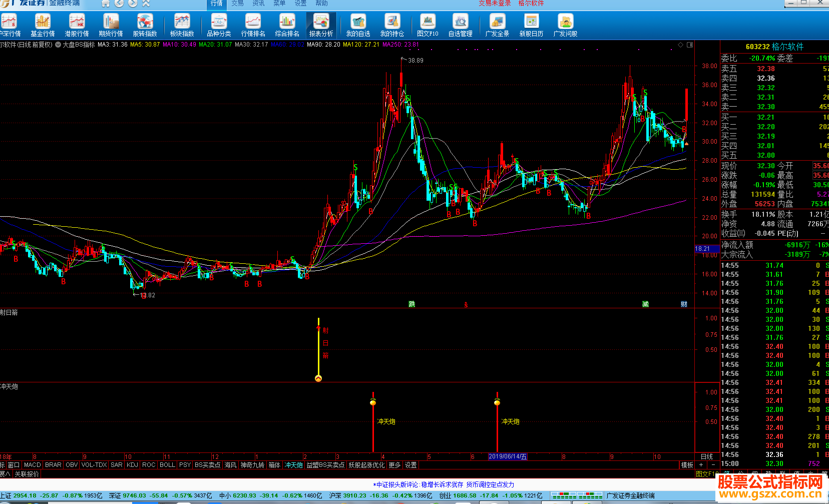The height and width of the screenshot is (504, 829).
Task: Open the 基金行情 fund quotes icon
Action: tap(43, 26)
